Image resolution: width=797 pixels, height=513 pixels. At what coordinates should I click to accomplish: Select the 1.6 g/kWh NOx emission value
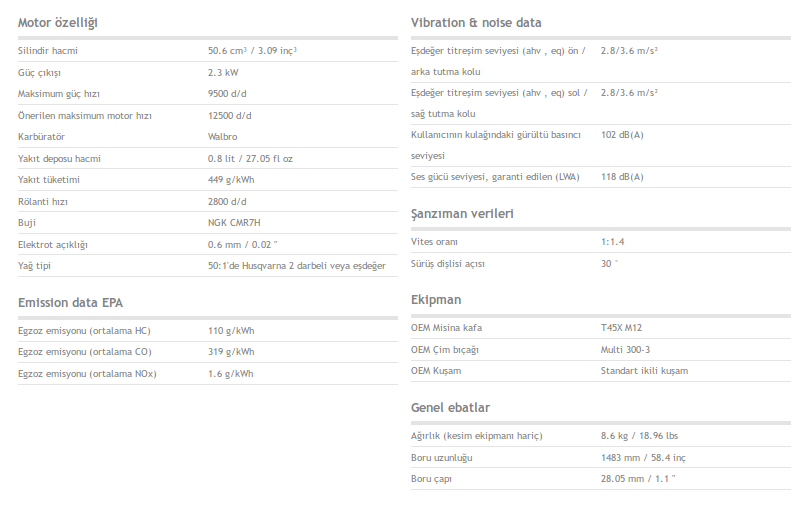pos(231,374)
